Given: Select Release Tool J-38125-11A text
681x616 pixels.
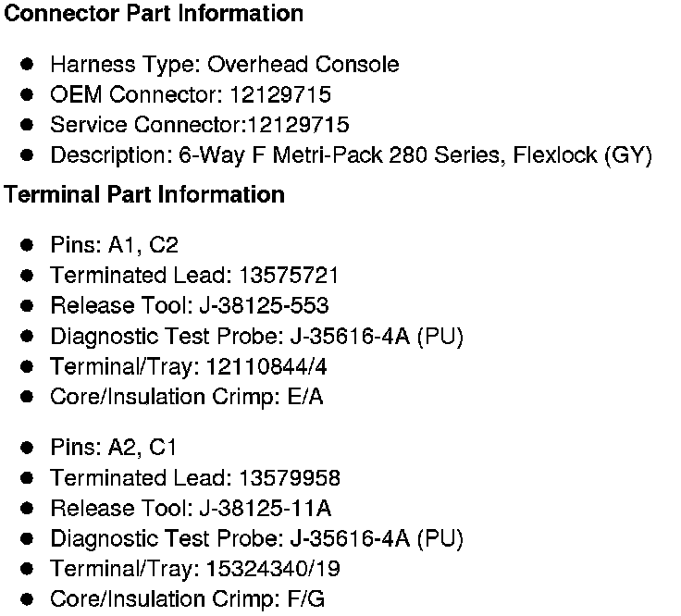Looking at the screenshot, I should click(x=191, y=509).
